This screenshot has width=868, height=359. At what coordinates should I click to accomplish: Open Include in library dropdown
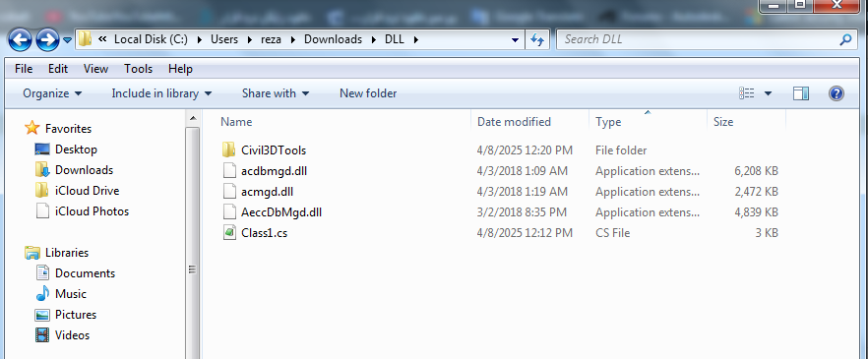pos(161,93)
